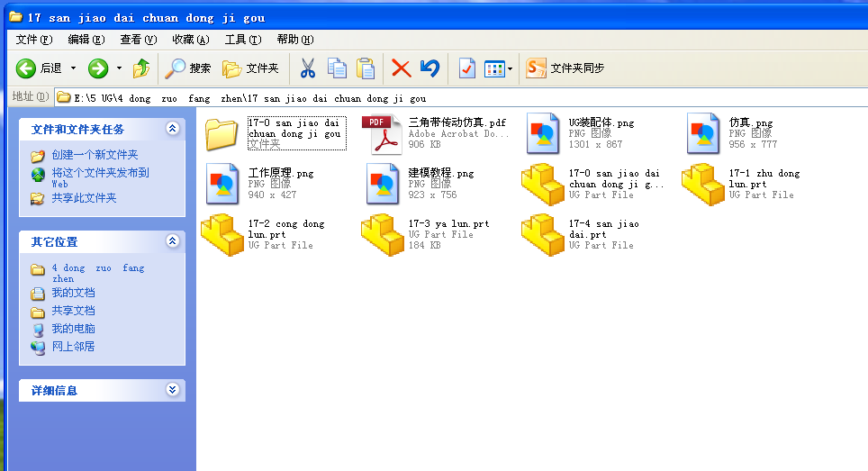Screen dimensions: 868x471
Task: Select the 17-4 san jiao dai.prt icon
Action: 542,235
